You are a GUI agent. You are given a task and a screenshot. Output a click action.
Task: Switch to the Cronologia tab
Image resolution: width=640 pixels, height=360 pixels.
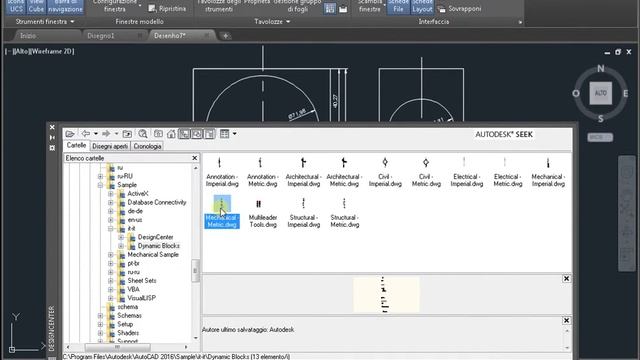pos(147,146)
